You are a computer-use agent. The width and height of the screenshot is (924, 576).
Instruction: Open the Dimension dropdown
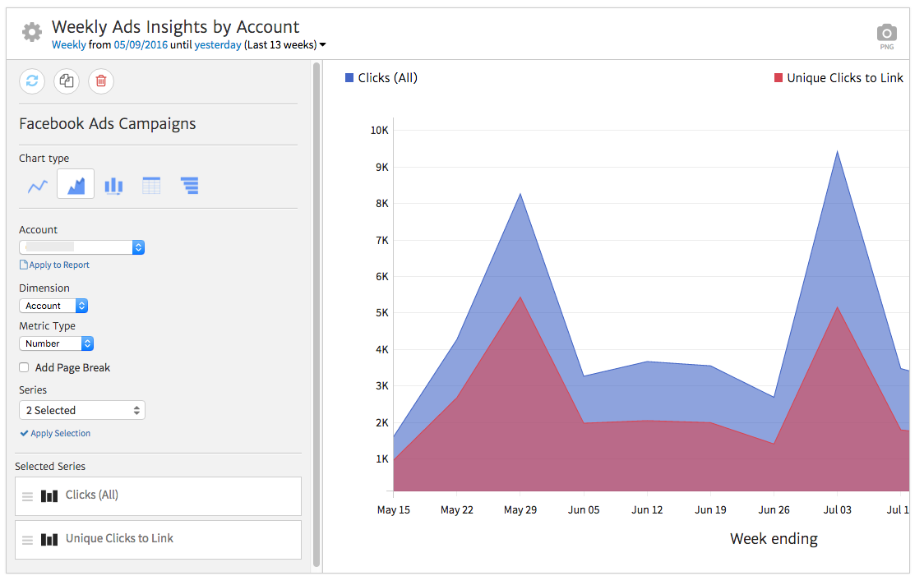(53, 305)
